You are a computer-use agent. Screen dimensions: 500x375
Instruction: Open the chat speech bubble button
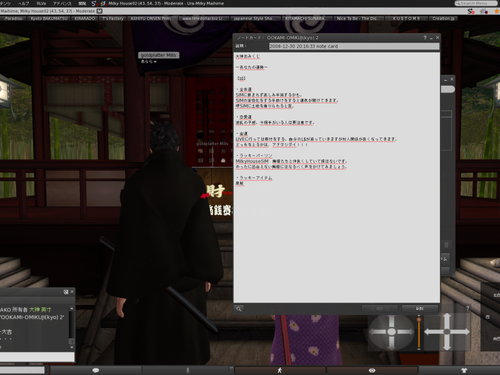point(96,370)
